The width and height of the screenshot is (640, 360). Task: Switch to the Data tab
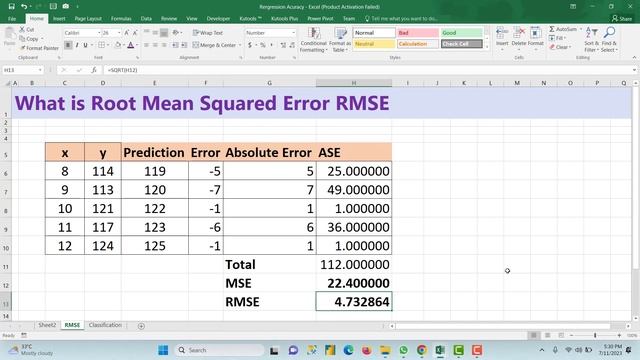146,19
